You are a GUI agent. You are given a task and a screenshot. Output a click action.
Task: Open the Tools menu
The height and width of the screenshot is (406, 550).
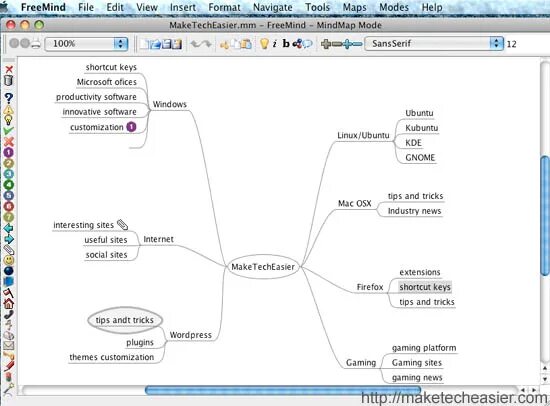pyautogui.click(x=317, y=7)
